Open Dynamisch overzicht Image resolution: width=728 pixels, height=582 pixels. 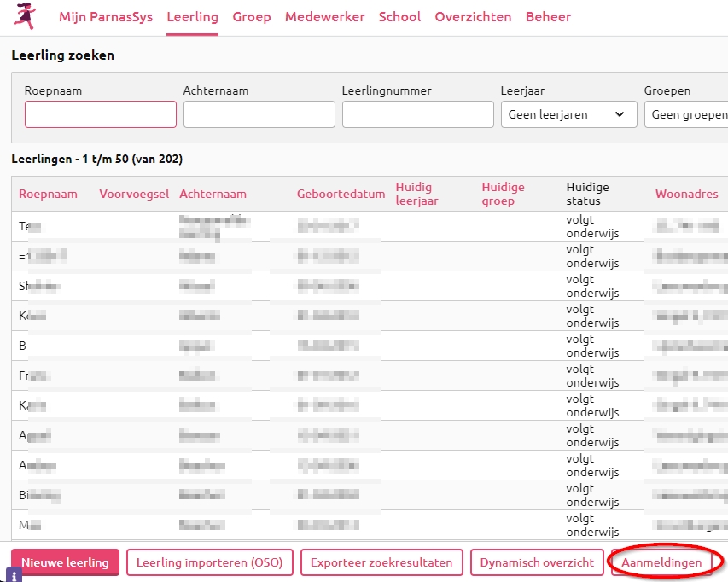coord(537,562)
